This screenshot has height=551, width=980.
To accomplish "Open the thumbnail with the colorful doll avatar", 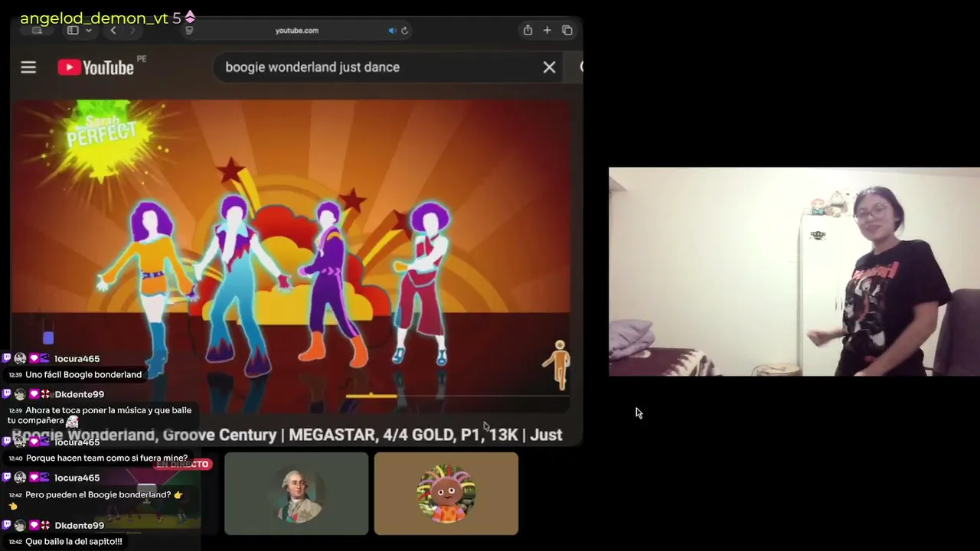I will coord(446,494).
